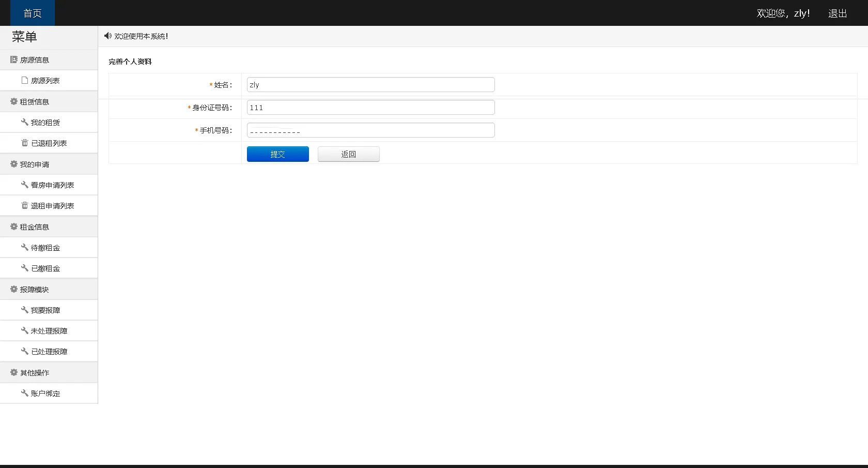Open 房源列表 menu item

click(49, 81)
